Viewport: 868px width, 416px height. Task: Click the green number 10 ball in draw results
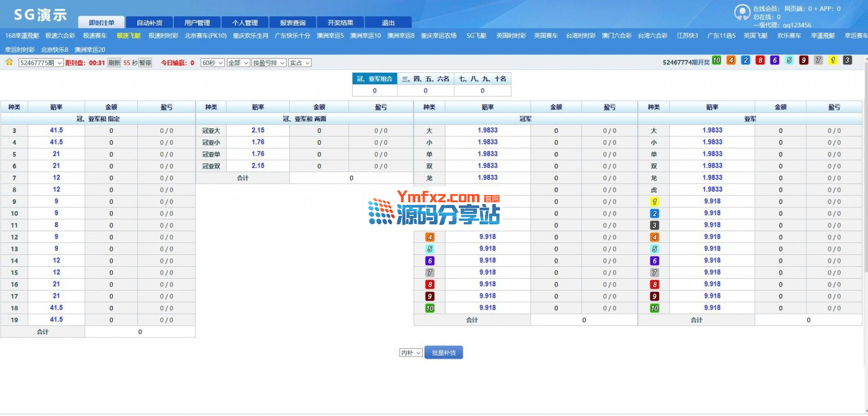point(717,60)
